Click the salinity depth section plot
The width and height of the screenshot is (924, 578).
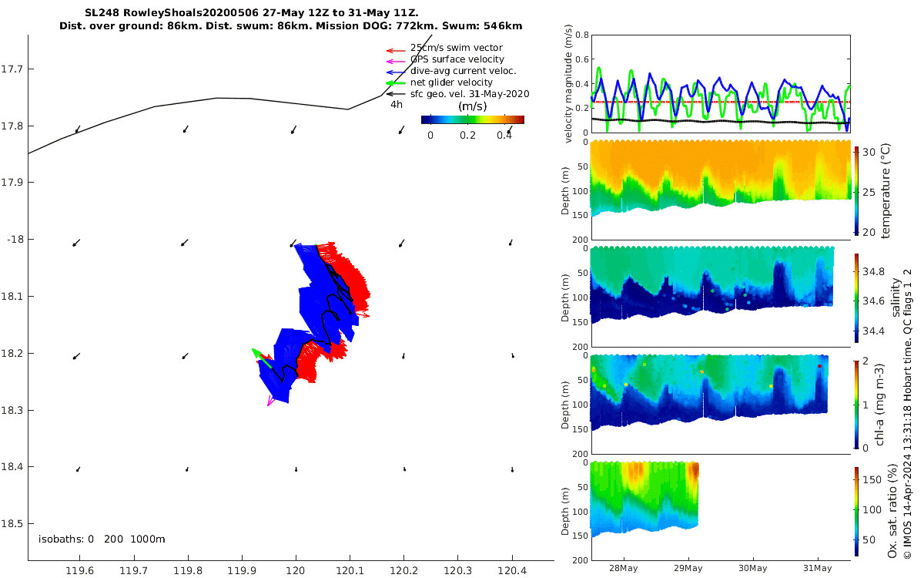point(720,297)
